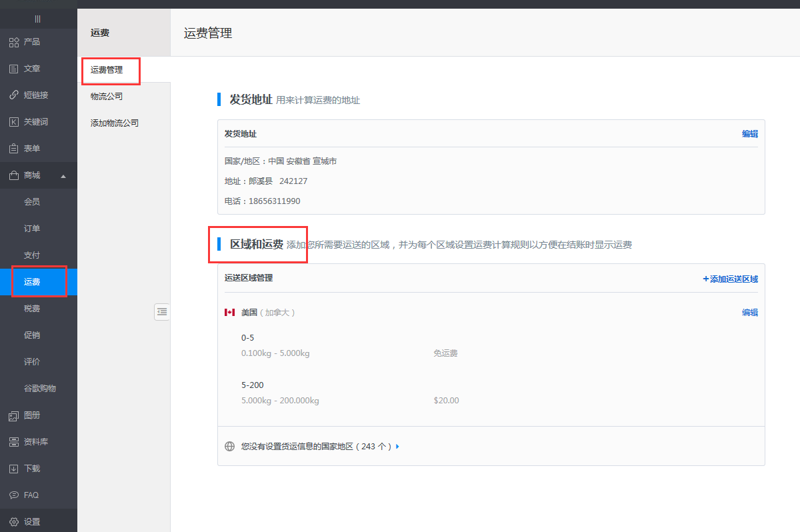
Task: Edit the 美国（加拿大）shipping region
Action: (750, 311)
